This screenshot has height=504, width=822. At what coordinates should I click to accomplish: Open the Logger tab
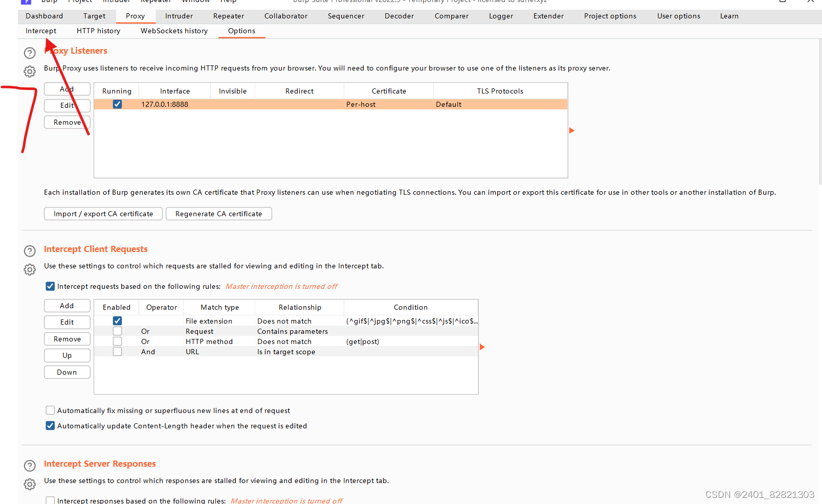501,16
